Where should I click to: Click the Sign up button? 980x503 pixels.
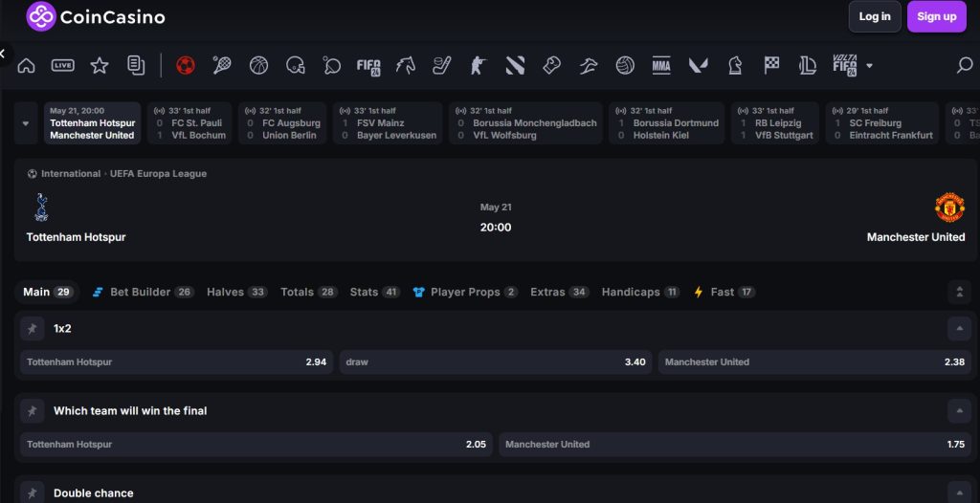tap(936, 17)
